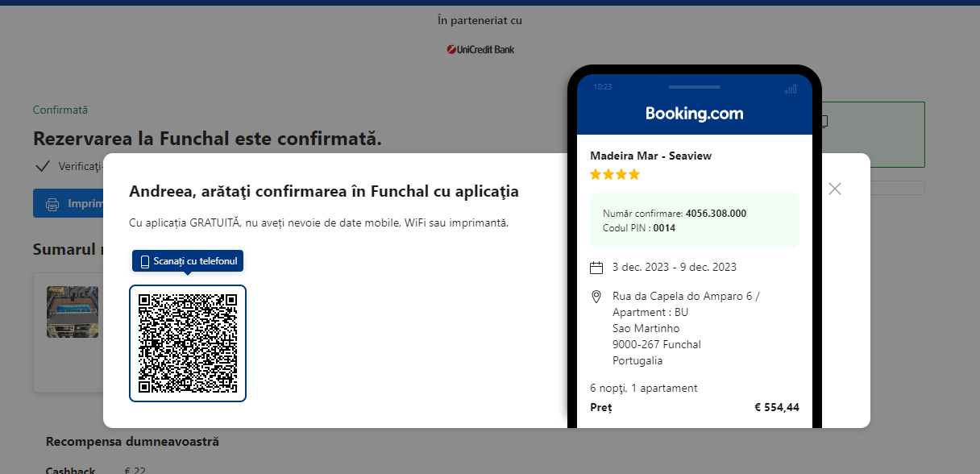The width and height of the screenshot is (980, 474).
Task: Click the printer icon on the print button
Action: [52, 204]
